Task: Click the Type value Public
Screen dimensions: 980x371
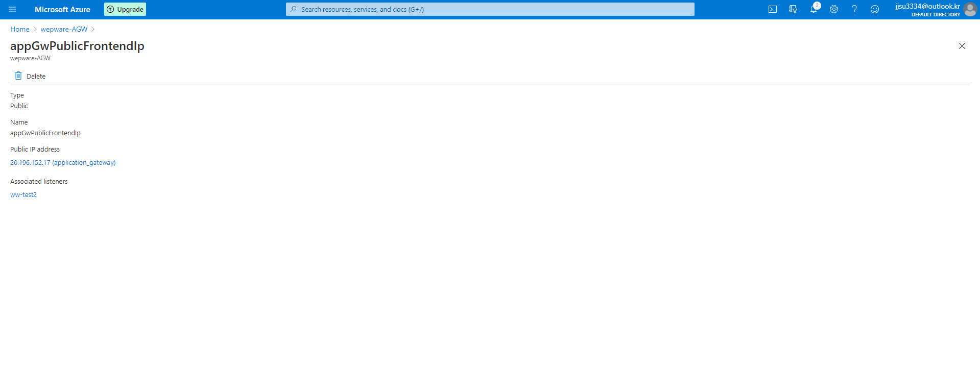Action: click(x=19, y=106)
